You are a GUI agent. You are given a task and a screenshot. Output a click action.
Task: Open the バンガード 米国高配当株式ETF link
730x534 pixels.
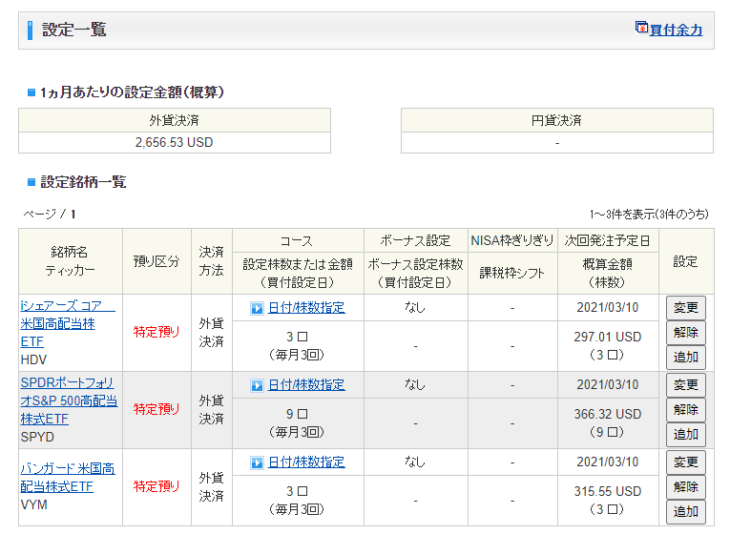(67, 477)
